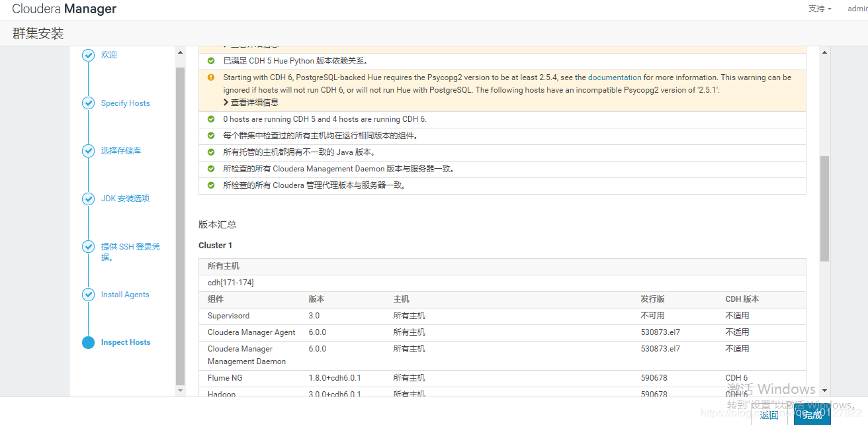
Task: Click the checkmark icon beside 选择存储库 step
Action: coord(88,151)
